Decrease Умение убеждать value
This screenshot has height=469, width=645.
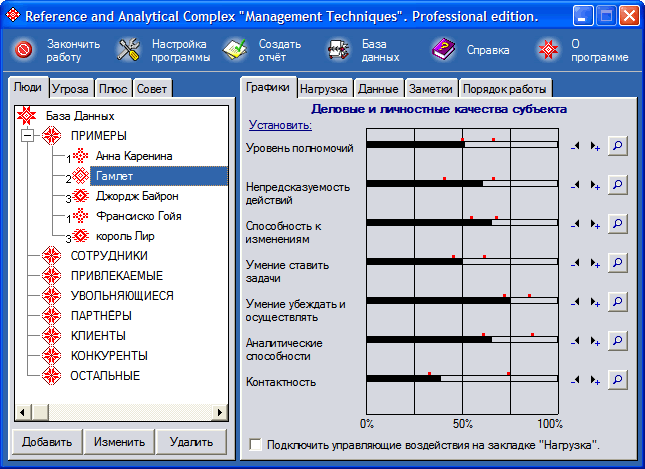[x=575, y=302]
